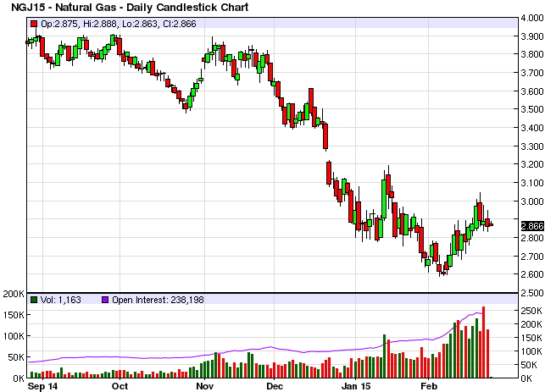Click the 3.600 price axis label

click(x=532, y=91)
